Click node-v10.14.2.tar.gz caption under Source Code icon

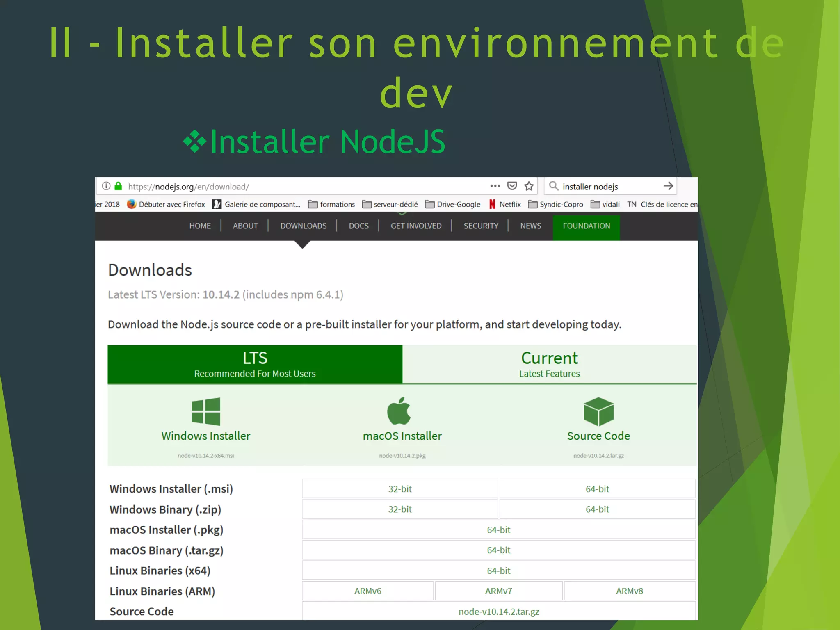(598, 456)
